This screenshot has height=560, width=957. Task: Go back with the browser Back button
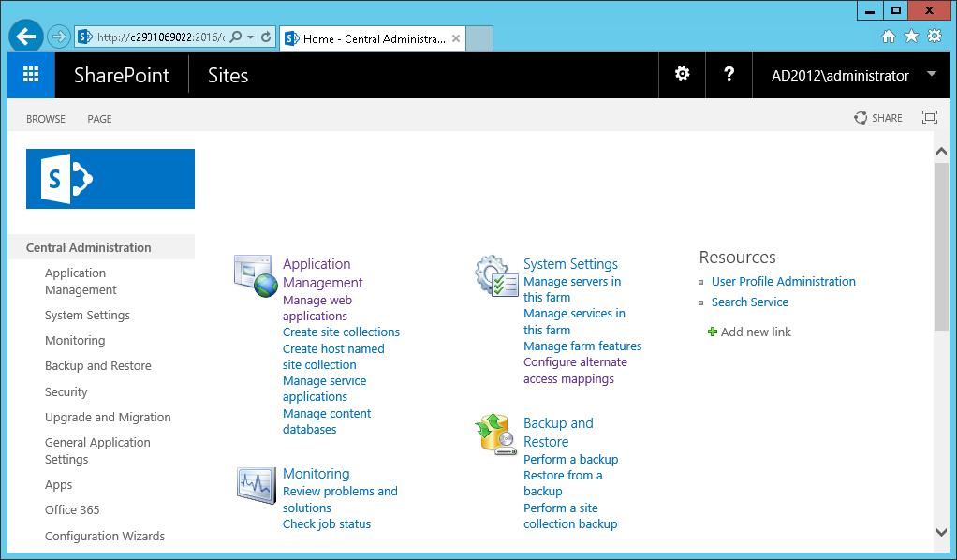tap(25, 37)
